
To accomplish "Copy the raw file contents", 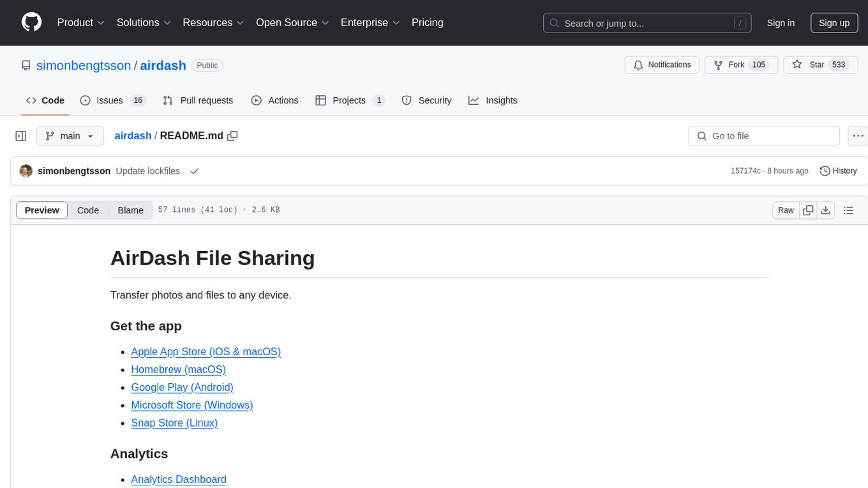I will [x=808, y=210].
